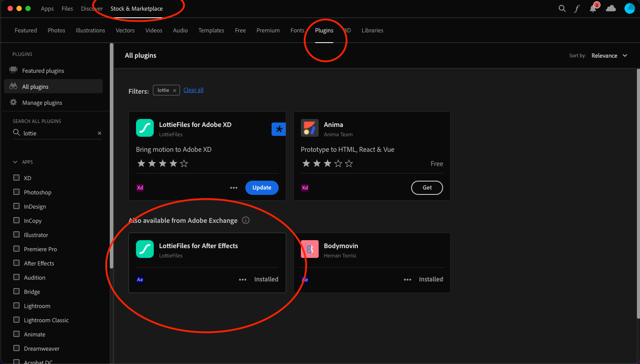Image resolution: width=640 pixels, height=364 pixels.
Task: Click the Anima plugin logo
Action: click(x=310, y=128)
